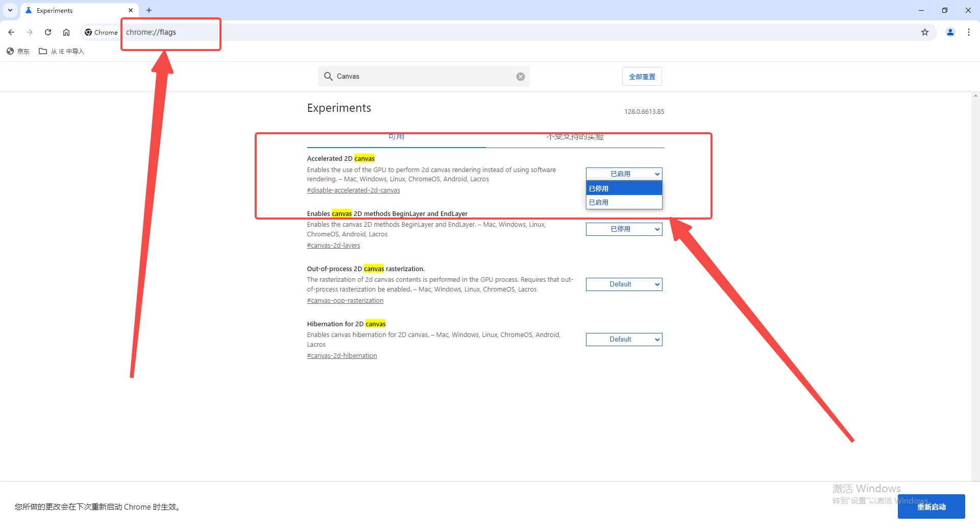Screen dimensions: 980x531
Task: Click the browser forward arrow
Action: pyautogui.click(x=30, y=32)
